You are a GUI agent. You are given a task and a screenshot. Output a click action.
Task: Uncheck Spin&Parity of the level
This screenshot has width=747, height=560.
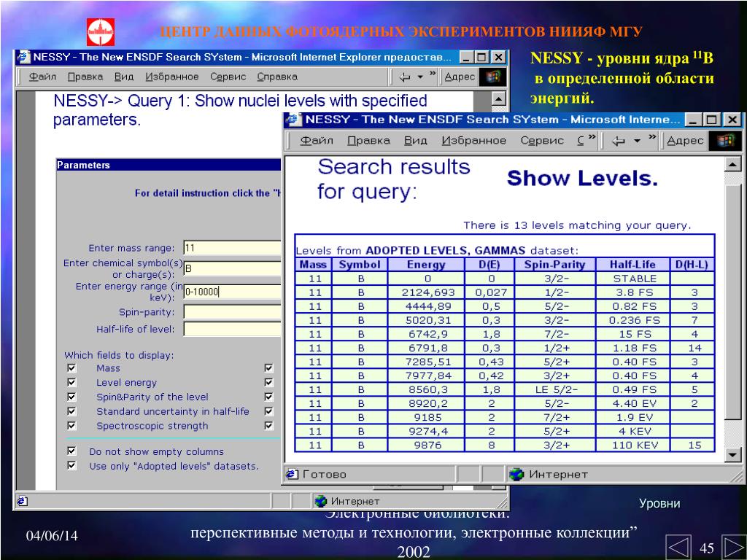tap(71, 396)
